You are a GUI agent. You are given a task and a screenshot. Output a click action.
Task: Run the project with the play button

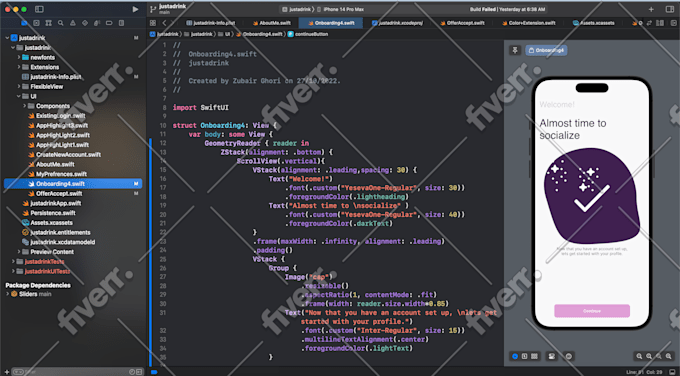tap(135, 9)
